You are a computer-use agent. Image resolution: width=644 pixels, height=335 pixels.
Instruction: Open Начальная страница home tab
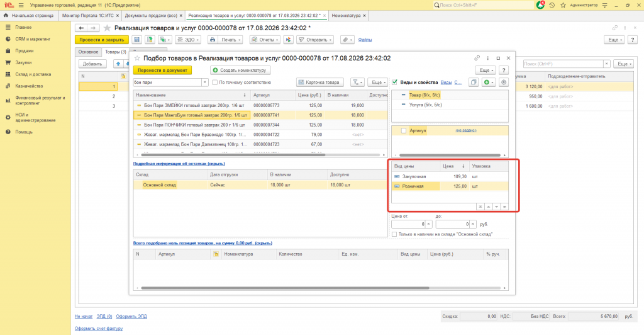[29, 16]
